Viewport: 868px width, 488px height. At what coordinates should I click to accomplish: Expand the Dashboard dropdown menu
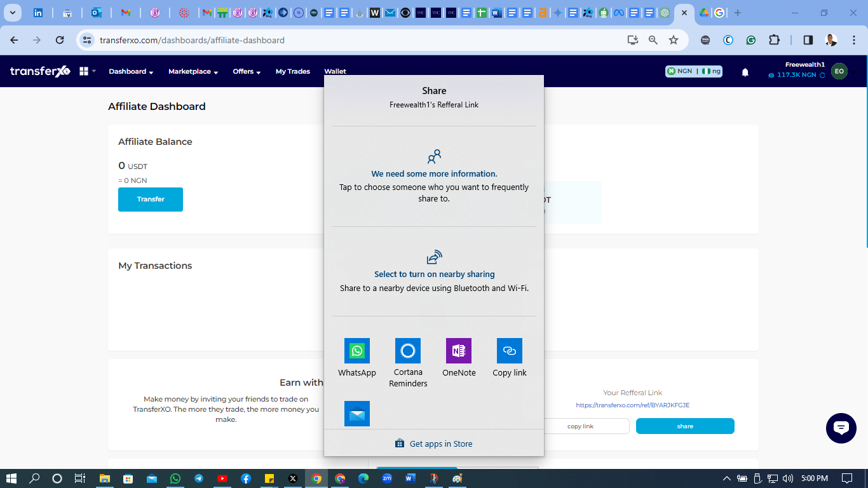pos(131,72)
